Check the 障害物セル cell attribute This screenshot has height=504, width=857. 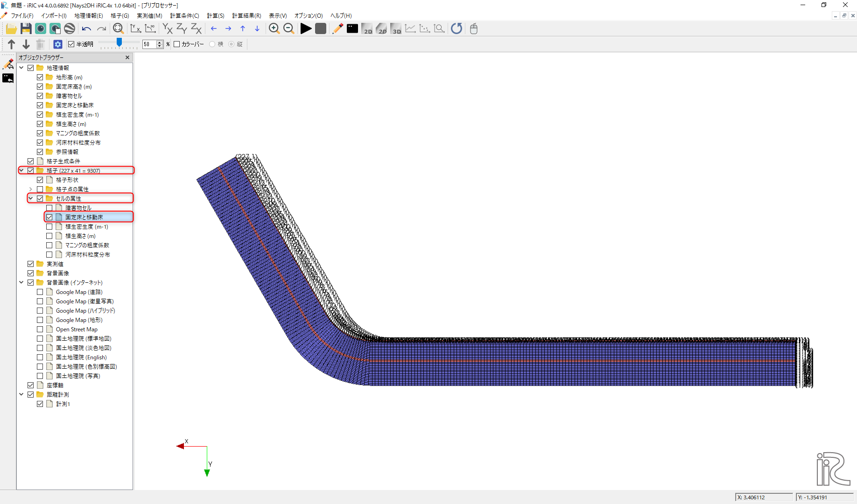tap(49, 208)
